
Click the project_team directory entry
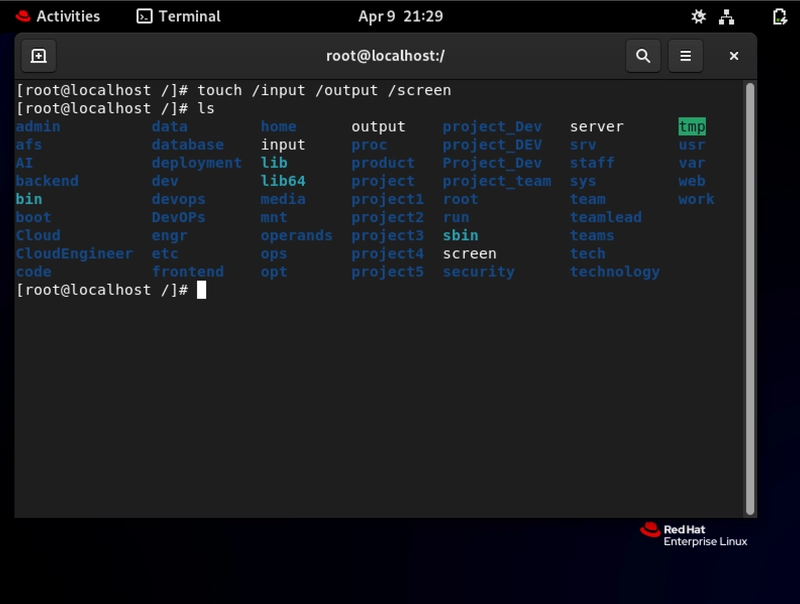coord(497,181)
